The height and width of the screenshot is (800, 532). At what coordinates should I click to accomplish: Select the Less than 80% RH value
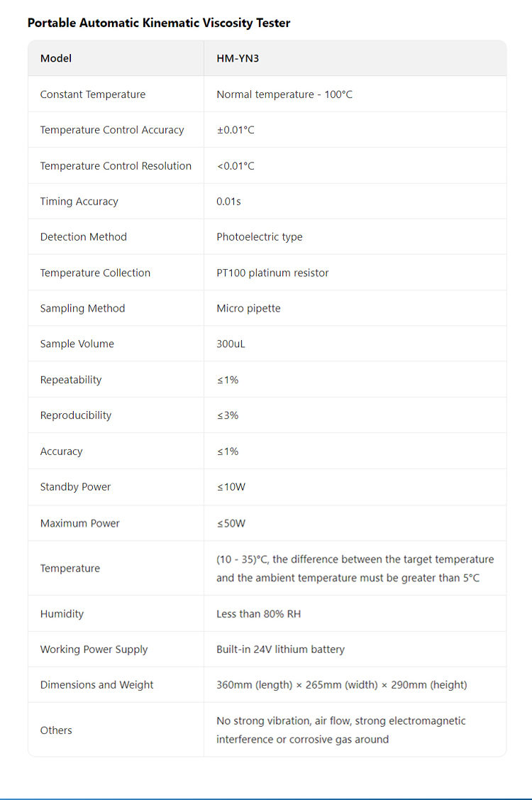coord(258,613)
